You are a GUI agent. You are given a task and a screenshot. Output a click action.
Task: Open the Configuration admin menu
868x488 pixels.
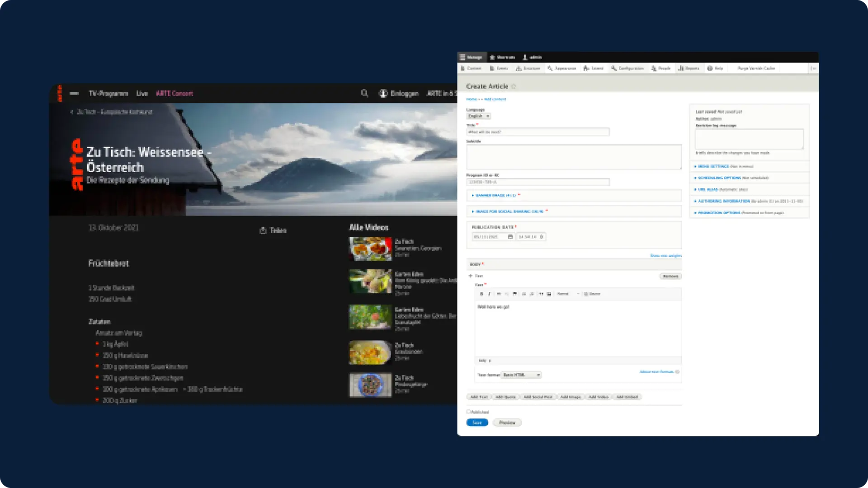pyautogui.click(x=627, y=68)
